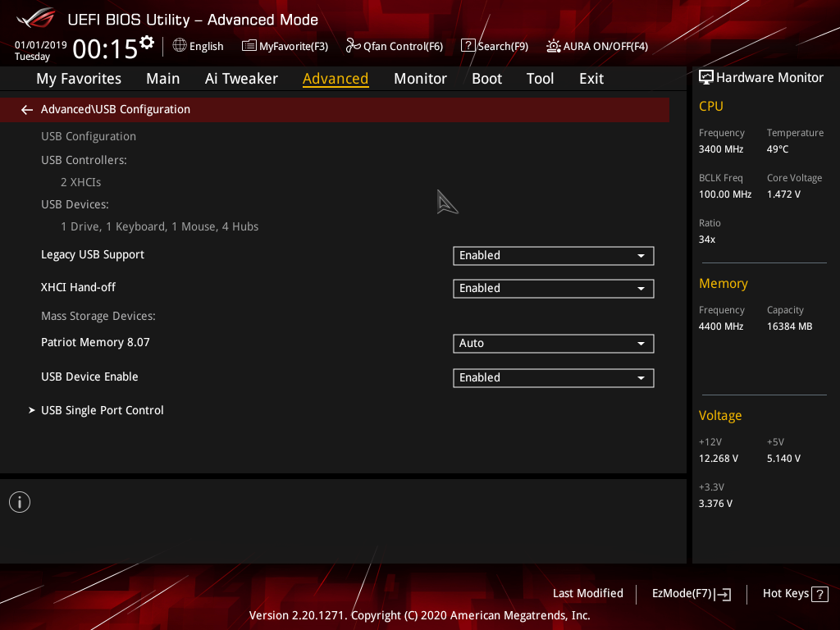Image resolution: width=840 pixels, height=630 pixels.
Task: Open Patriot Memory 8.07 Auto dropdown
Action: 554,344
